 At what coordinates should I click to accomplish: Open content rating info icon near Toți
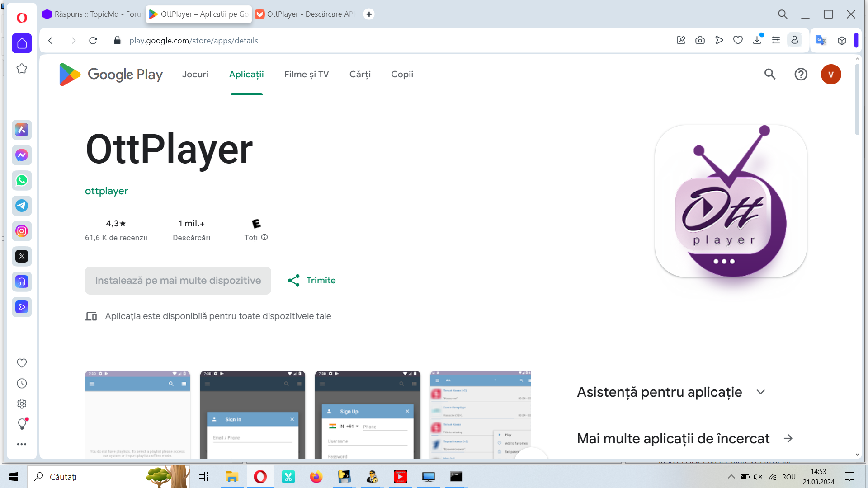(264, 237)
